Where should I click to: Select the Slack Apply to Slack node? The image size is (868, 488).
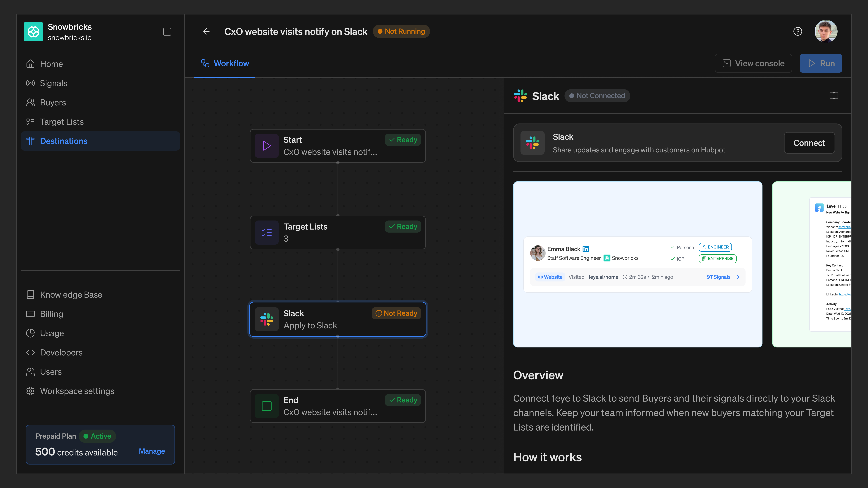(x=338, y=319)
